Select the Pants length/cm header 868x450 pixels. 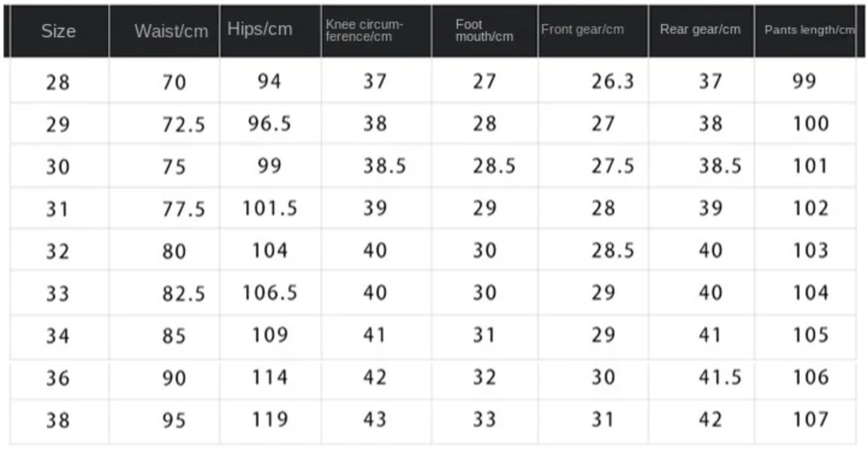tap(809, 30)
